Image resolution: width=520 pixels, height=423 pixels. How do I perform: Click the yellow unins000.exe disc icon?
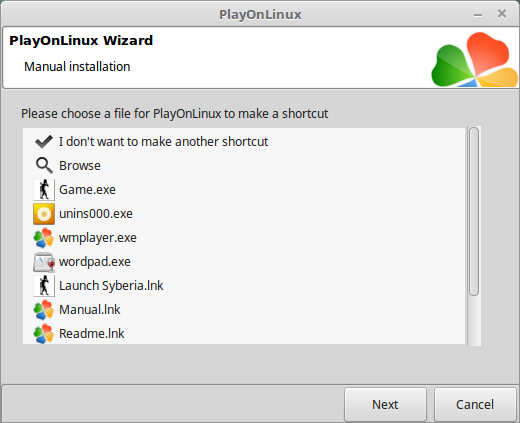click(44, 214)
